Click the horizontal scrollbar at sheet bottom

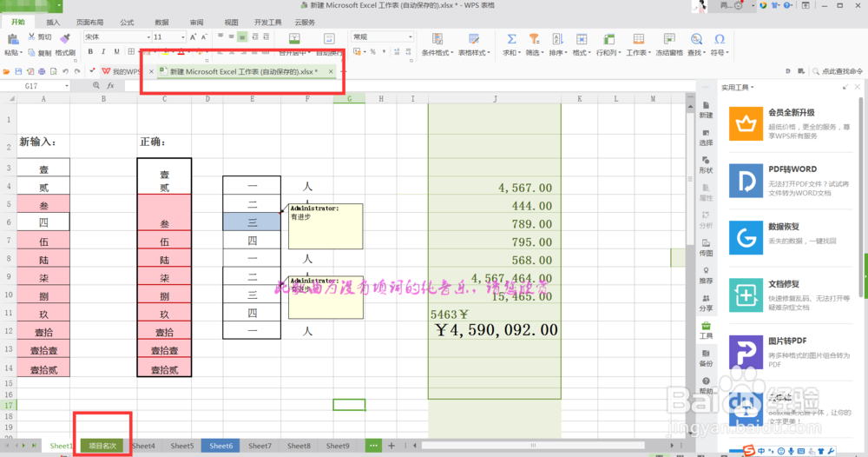pos(533,446)
